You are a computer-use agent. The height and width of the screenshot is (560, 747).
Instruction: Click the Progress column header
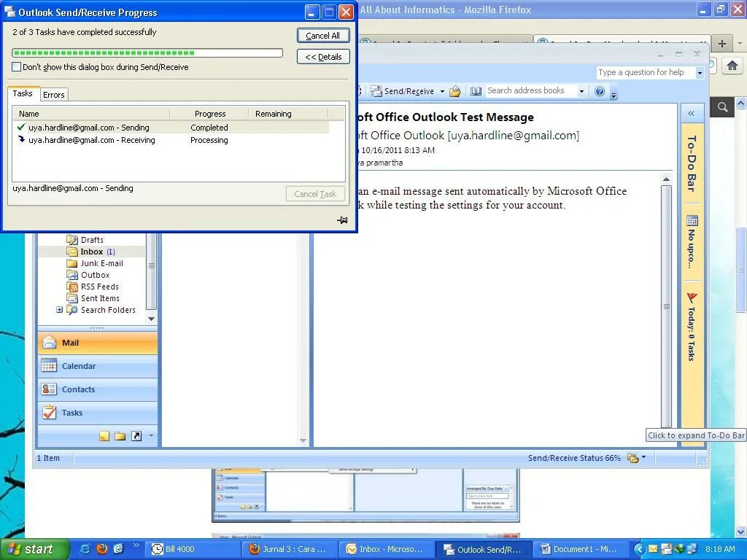(x=209, y=114)
